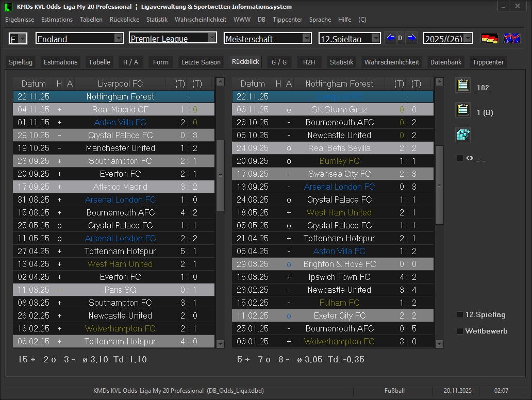Open the 2025/(26) season dropdown
This screenshot has width=532, height=400.
(468, 38)
